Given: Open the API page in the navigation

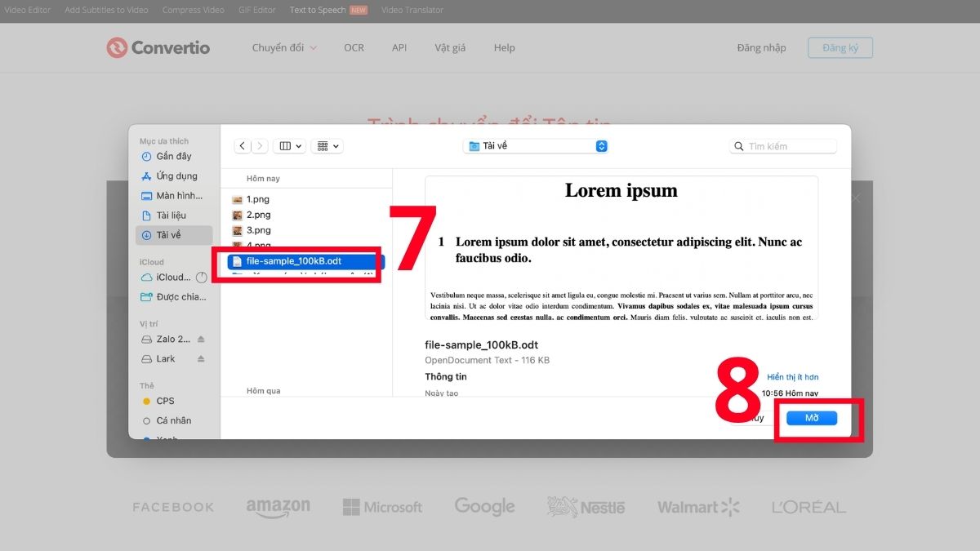Looking at the screenshot, I should (399, 47).
